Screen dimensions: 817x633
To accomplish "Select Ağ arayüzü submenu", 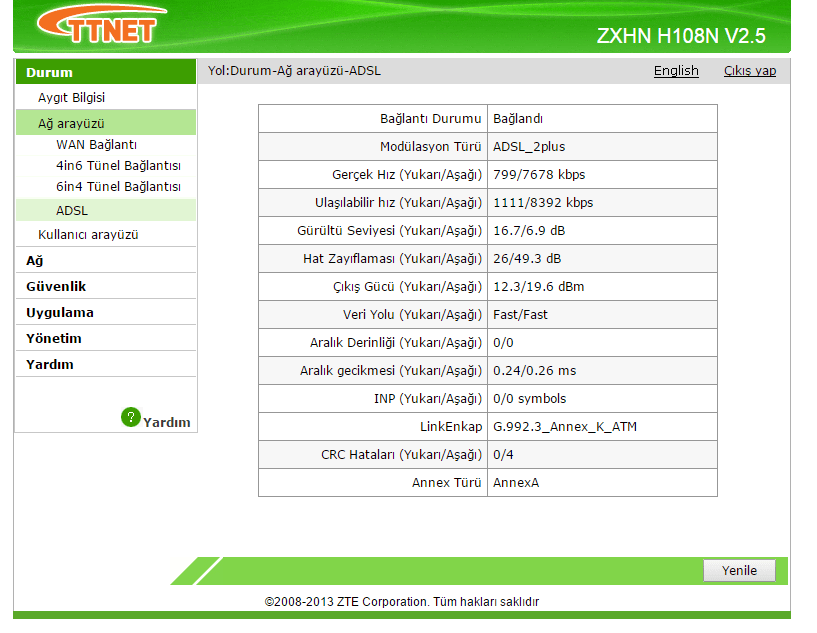I will click(x=106, y=123).
